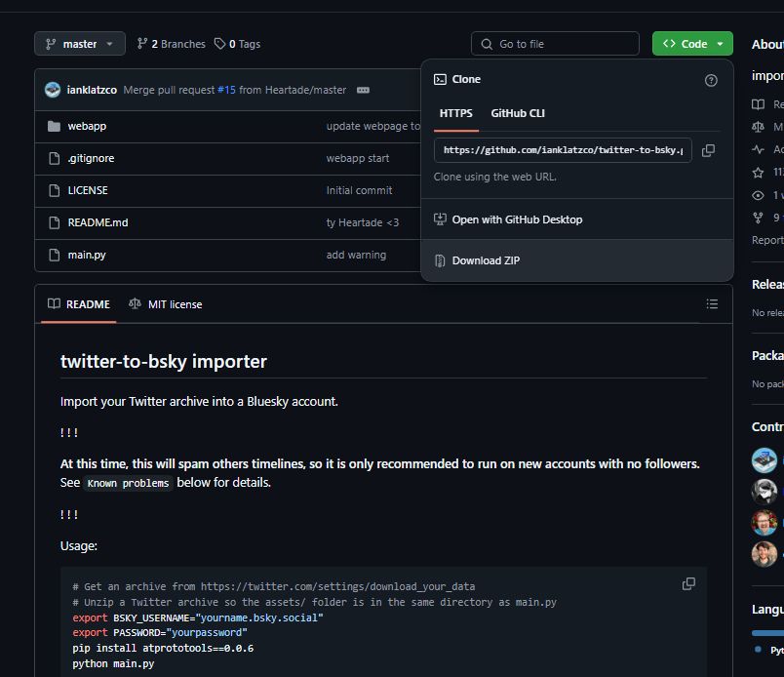This screenshot has width=784, height=677.
Task: Click the main.py file icon
Action: point(54,255)
